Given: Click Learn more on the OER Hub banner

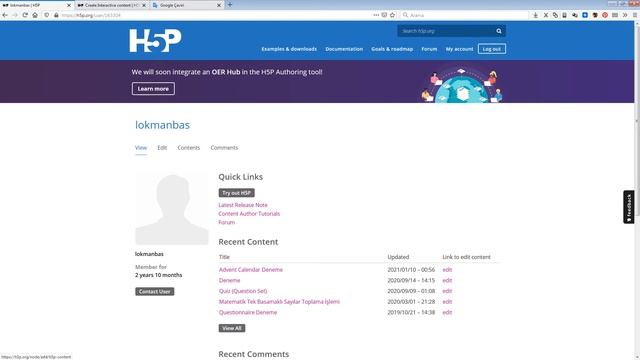Looking at the screenshot, I should point(153,89).
